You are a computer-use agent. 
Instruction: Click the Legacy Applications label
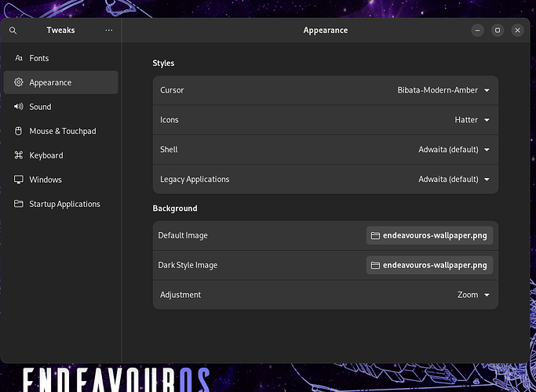point(195,180)
